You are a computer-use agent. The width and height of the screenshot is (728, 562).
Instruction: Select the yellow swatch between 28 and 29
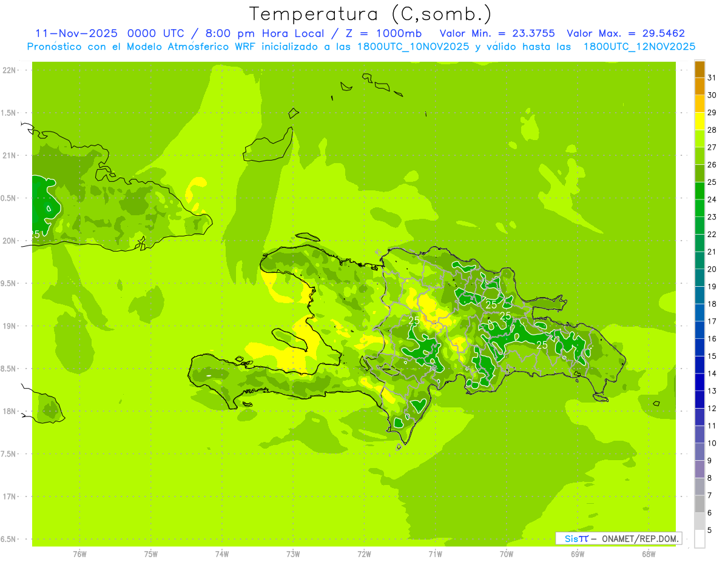coord(699,122)
